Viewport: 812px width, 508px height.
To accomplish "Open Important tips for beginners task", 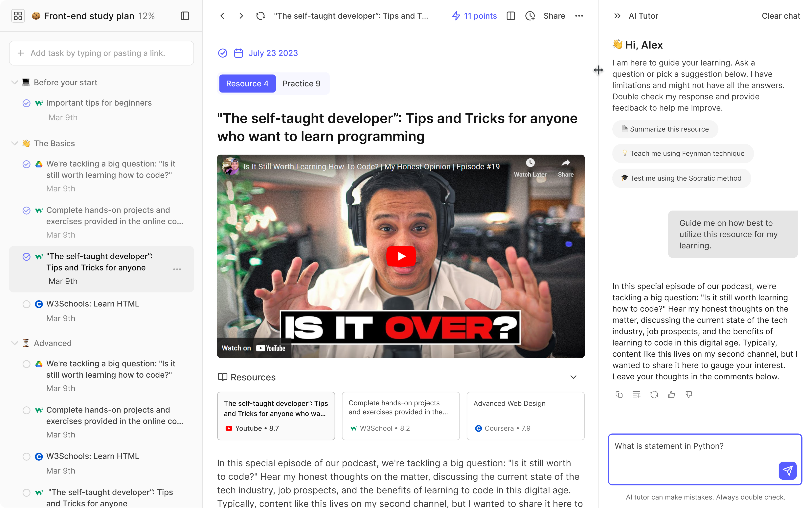I will click(99, 103).
